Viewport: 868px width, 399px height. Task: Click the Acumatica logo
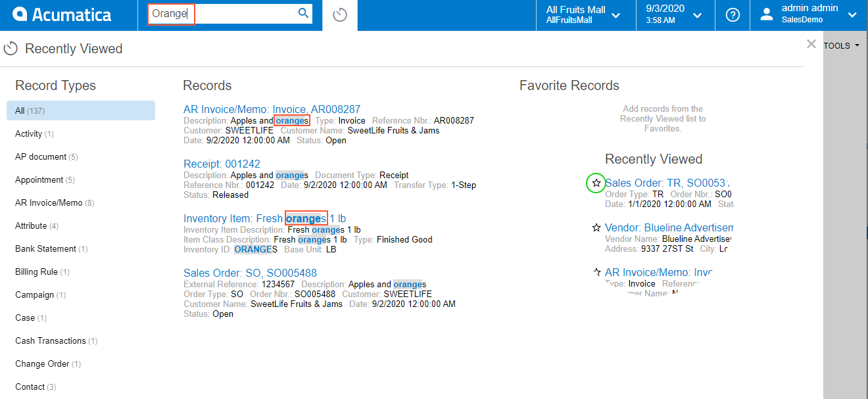62,14
